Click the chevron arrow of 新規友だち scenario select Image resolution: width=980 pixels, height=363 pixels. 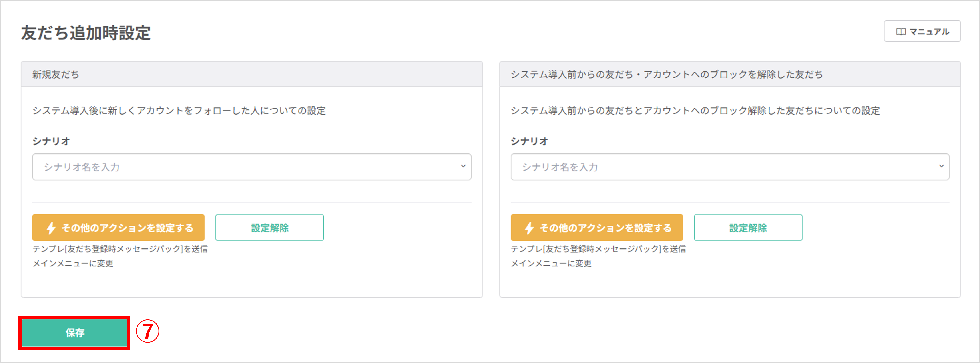(x=463, y=166)
